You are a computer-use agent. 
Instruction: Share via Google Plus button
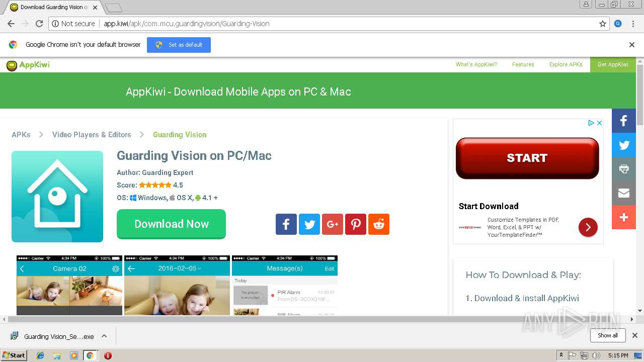click(333, 224)
